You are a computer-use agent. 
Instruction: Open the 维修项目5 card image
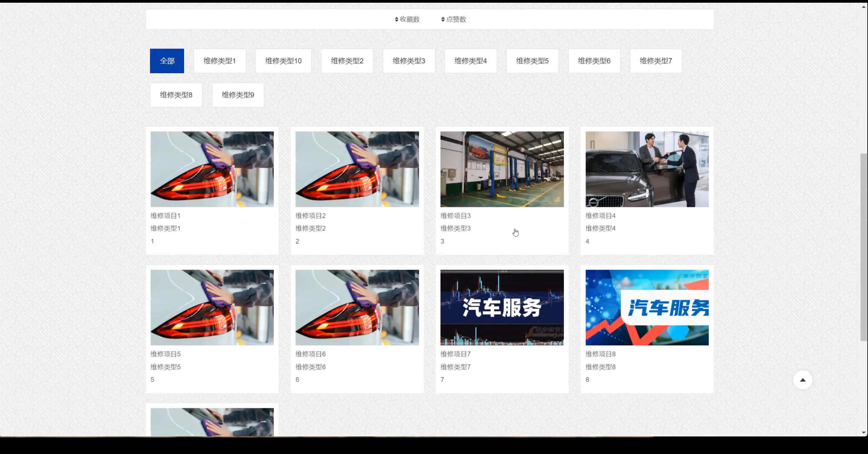click(212, 307)
